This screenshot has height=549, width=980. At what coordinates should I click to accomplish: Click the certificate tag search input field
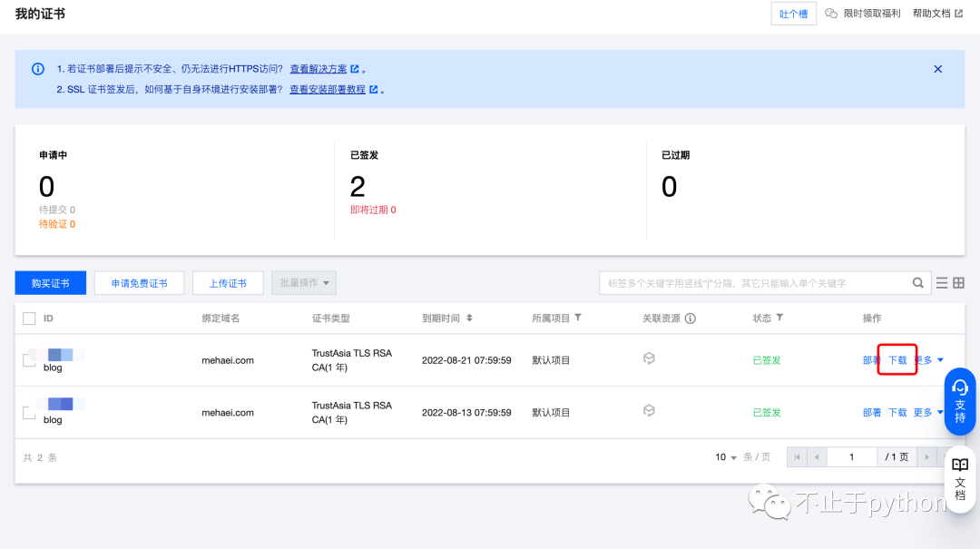pos(753,283)
